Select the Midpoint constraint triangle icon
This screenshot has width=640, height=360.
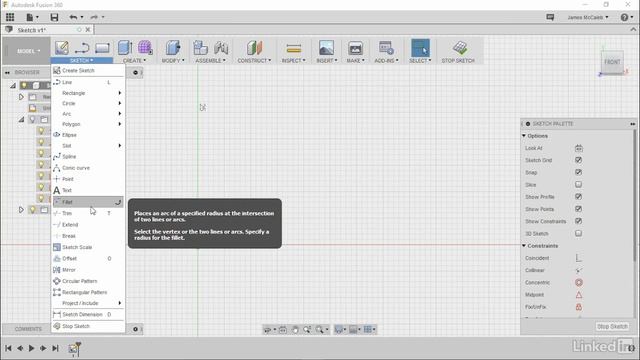pyautogui.click(x=578, y=295)
